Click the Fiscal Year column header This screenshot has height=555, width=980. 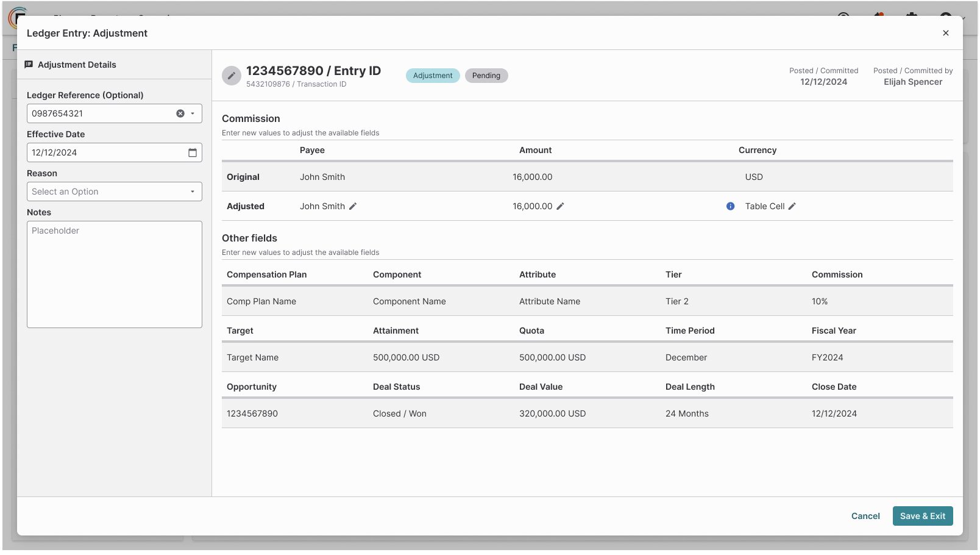834,331
